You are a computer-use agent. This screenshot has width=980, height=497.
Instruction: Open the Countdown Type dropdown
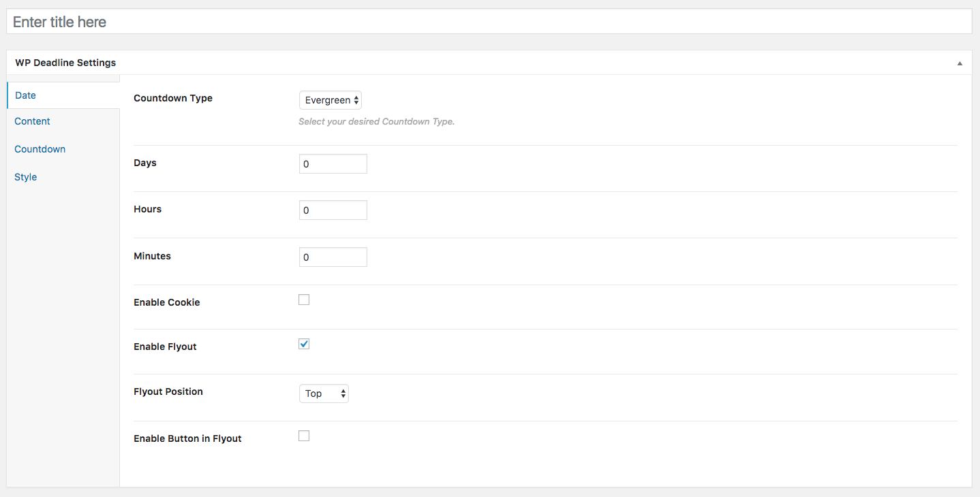pyautogui.click(x=331, y=100)
